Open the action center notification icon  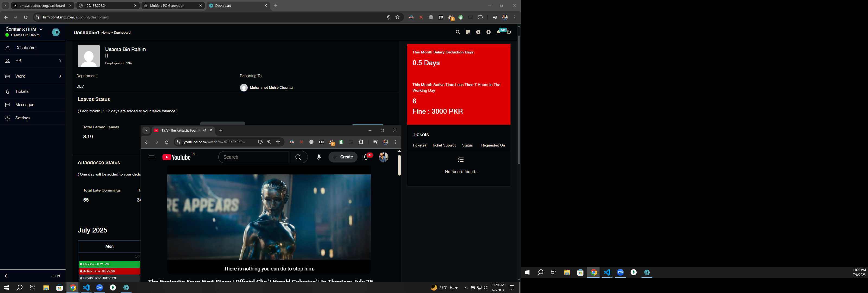pos(512,288)
